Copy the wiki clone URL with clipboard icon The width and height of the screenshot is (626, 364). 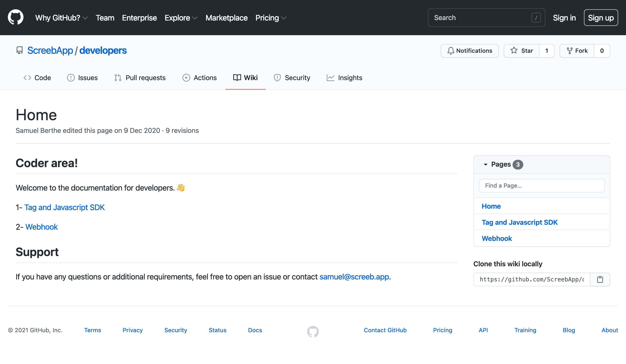pyautogui.click(x=600, y=279)
